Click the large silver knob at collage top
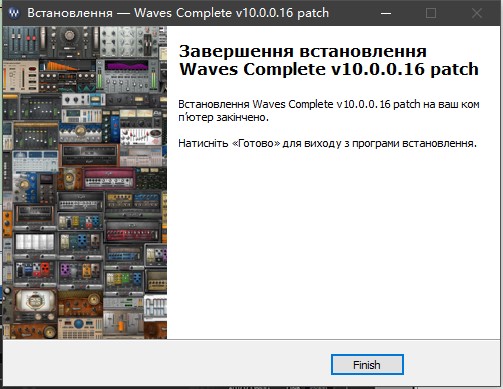The image size is (503, 389). pos(69,35)
